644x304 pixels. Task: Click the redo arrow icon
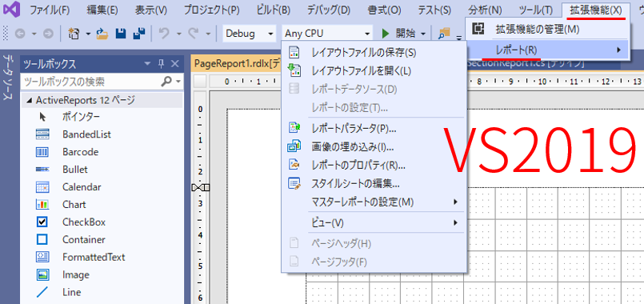click(x=194, y=34)
